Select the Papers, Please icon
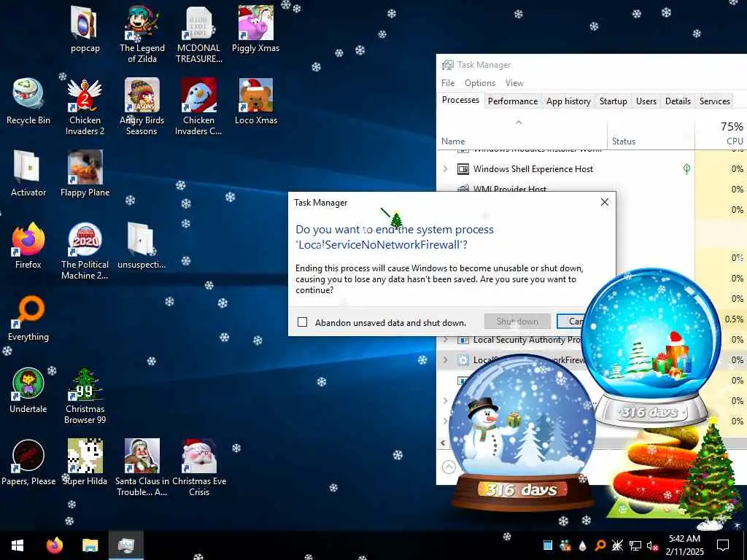This screenshot has height=560, width=747. (x=28, y=462)
